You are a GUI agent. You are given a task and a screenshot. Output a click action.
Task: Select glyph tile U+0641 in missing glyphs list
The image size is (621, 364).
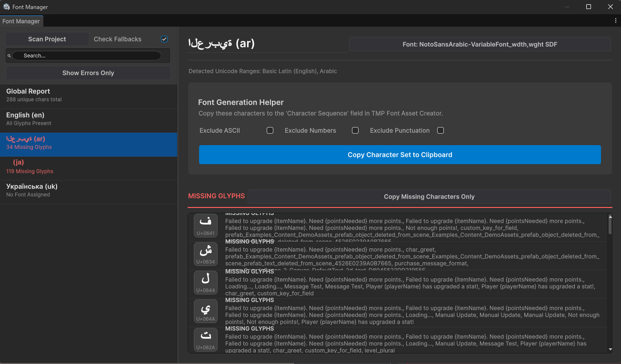[205, 225]
